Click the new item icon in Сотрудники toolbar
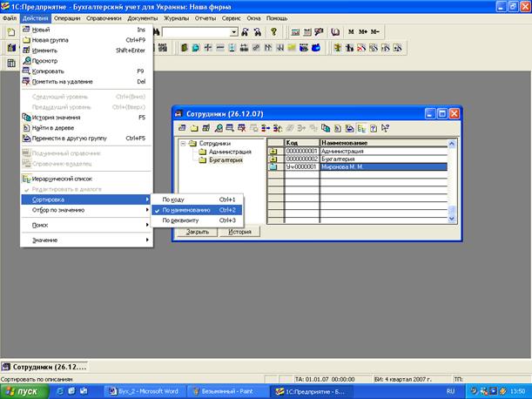Viewport: 532px width, 399px height. tap(182, 128)
